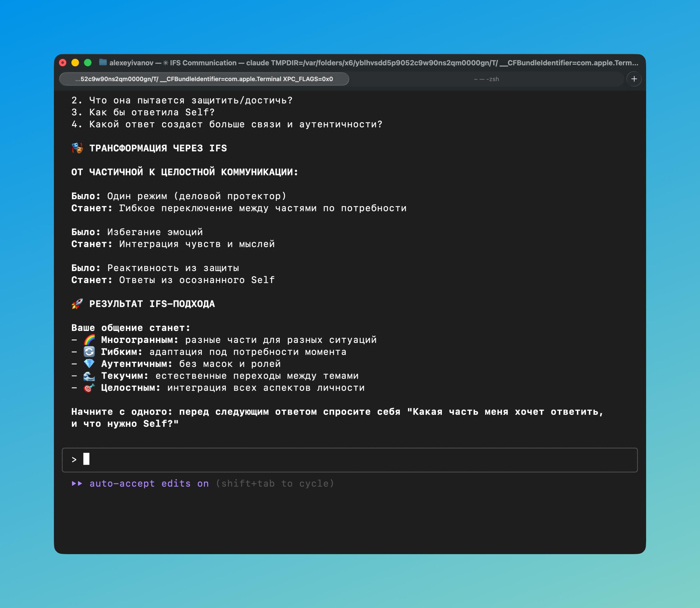Image resolution: width=700 pixels, height=608 pixels.
Task: Toggle auto-accept edits on status text
Action: point(149,483)
